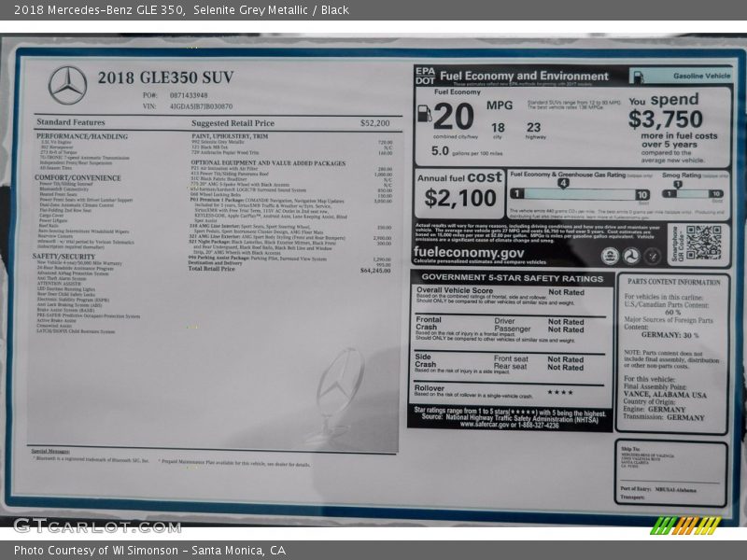Click the PERFORMANCE/HANDLING section heading

(82, 136)
